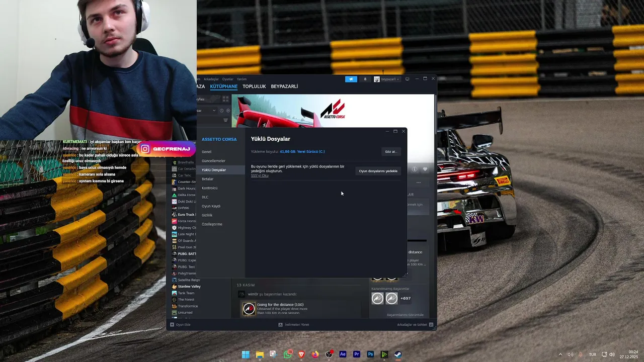Toggle collections grid view icon in library
The width and height of the screenshot is (644, 362).
coord(225,99)
